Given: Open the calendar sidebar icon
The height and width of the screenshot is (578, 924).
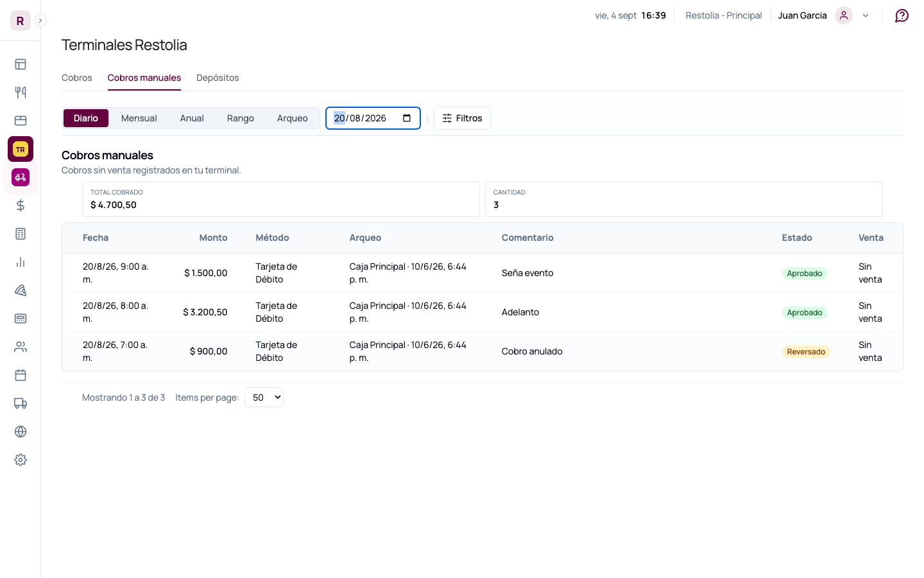Looking at the screenshot, I should pos(21,375).
